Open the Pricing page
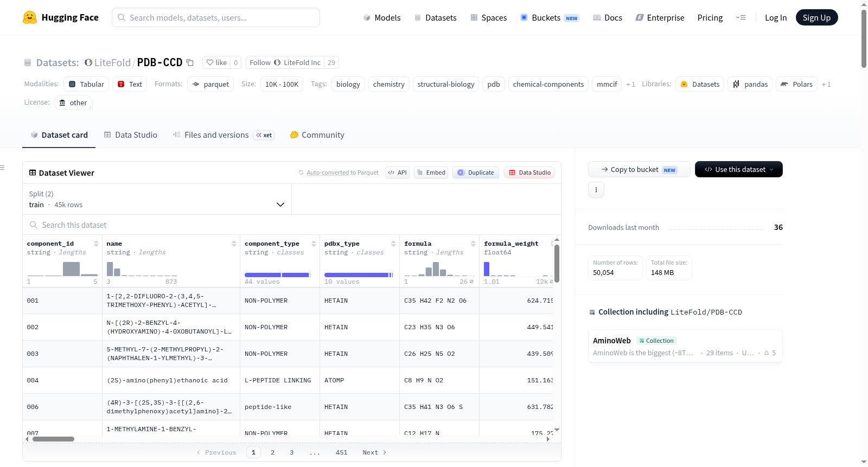The image size is (868, 467). pos(710,17)
